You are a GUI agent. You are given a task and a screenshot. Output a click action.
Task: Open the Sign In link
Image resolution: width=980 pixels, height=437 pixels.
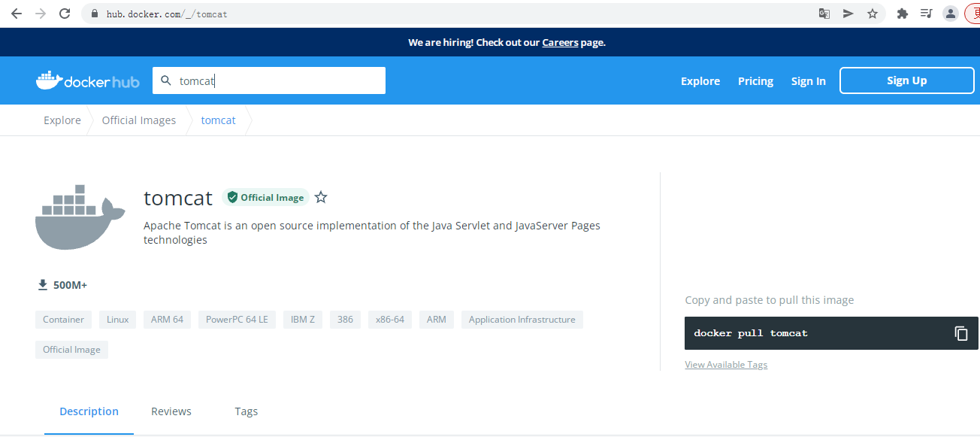tap(808, 81)
